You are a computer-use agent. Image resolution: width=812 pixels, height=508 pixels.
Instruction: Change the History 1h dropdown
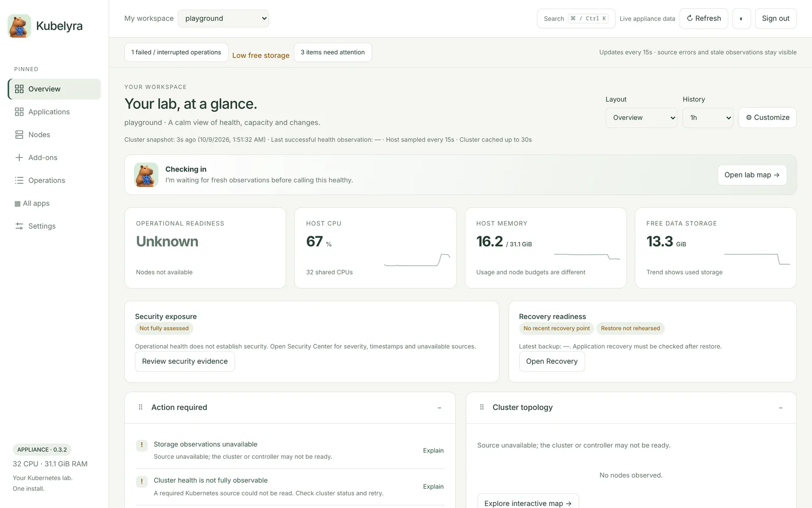708,118
